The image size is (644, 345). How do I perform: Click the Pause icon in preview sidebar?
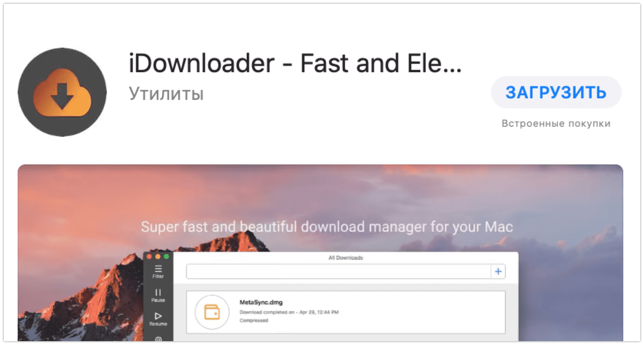click(x=158, y=295)
